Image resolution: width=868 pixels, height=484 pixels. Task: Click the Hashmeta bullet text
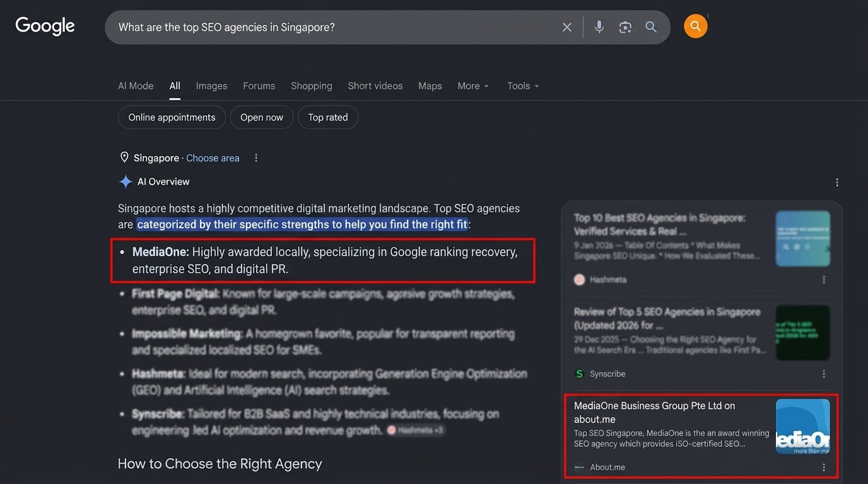pyautogui.click(x=329, y=382)
